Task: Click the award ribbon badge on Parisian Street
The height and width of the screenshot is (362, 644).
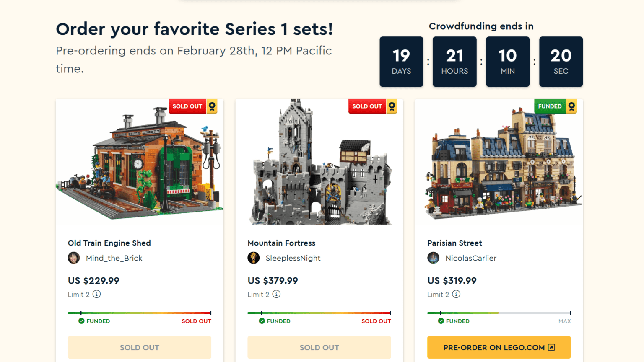Action: coord(571,106)
